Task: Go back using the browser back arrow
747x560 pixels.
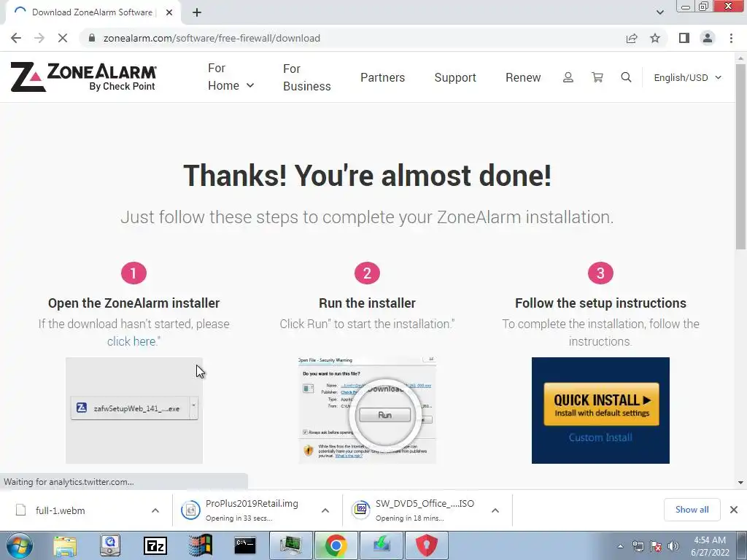Action: coord(16,38)
